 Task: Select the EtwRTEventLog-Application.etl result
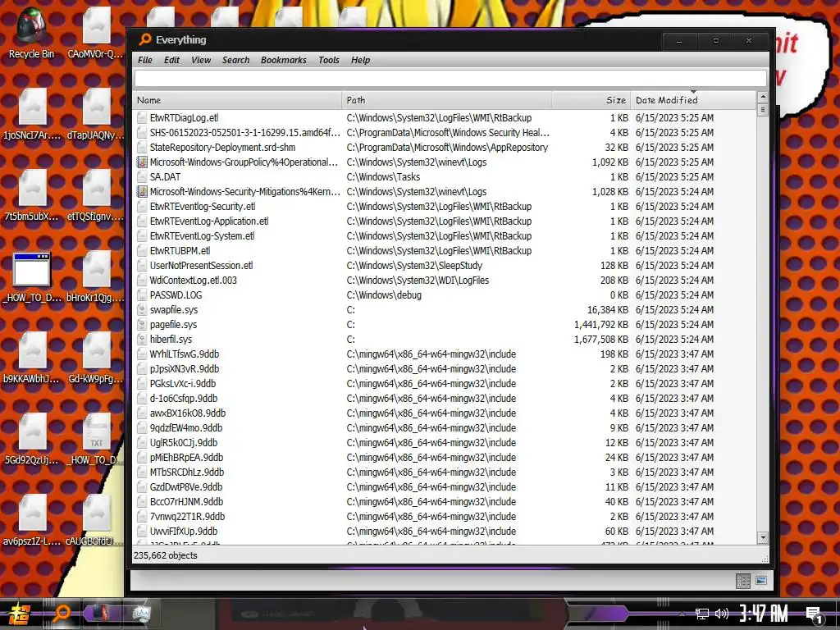(x=445, y=221)
